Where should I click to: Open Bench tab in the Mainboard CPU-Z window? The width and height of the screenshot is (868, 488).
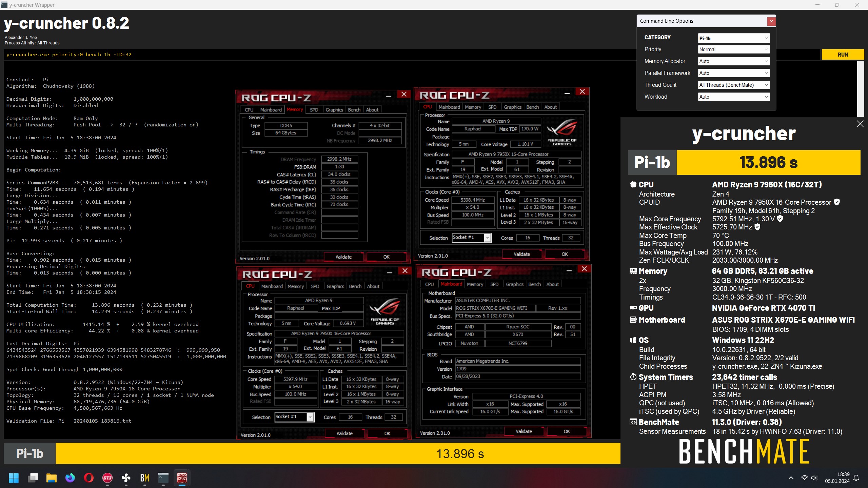(x=534, y=284)
